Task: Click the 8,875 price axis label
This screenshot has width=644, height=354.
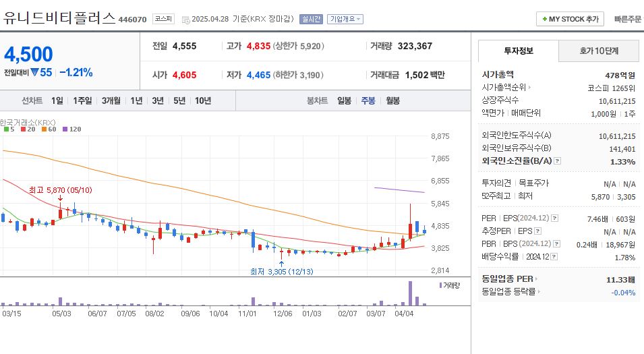Action: (x=440, y=136)
